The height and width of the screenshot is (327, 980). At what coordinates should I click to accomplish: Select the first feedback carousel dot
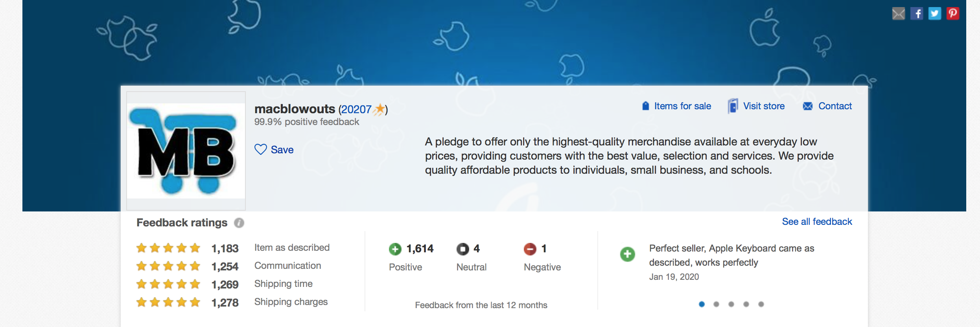pos(702,304)
